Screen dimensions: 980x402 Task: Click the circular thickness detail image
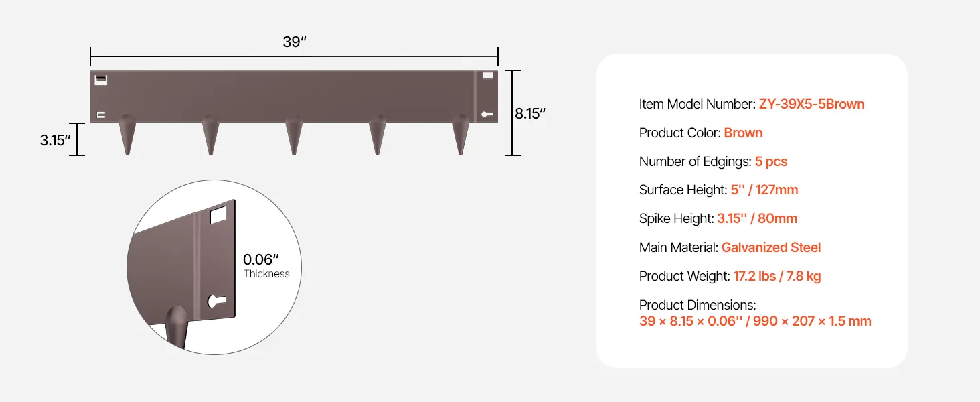pos(214,266)
